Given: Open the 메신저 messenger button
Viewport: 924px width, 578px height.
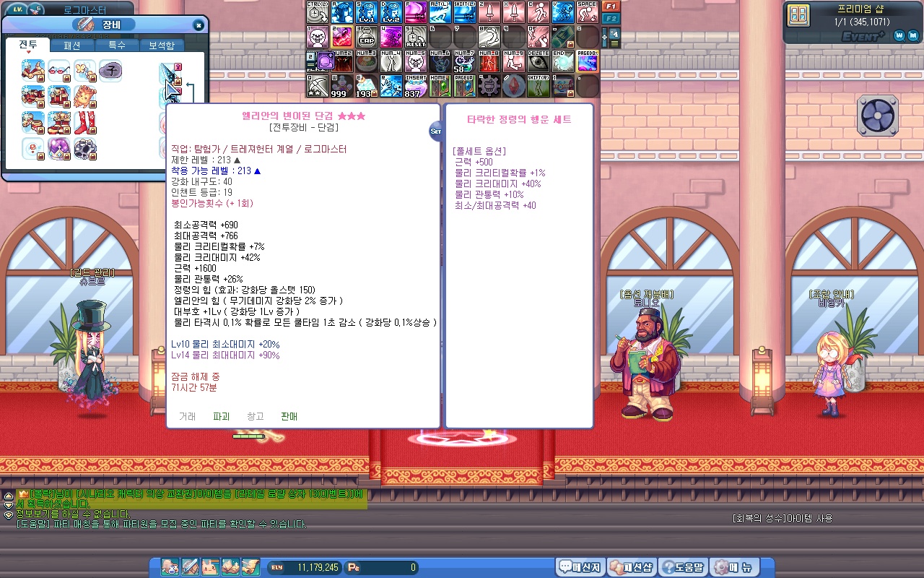Looking at the screenshot, I should tap(580, 567).
